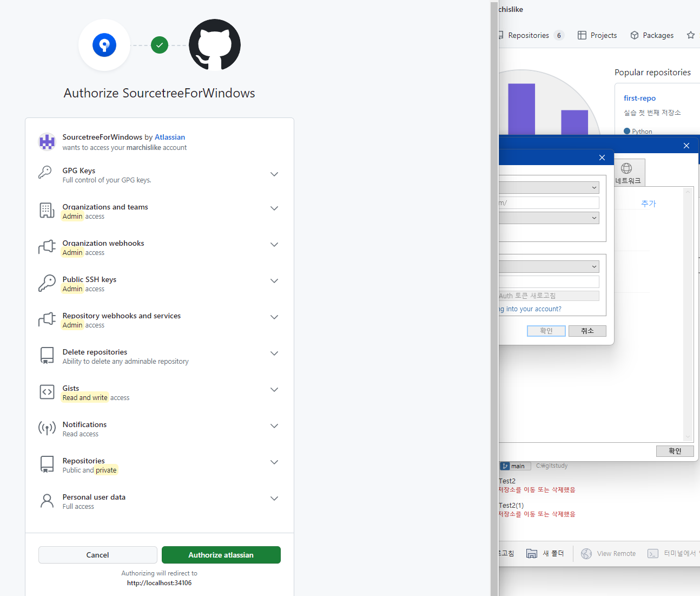Click the Organizations and teams building icon
This screenshot has height=596, width=700.
tap(47, 211)
